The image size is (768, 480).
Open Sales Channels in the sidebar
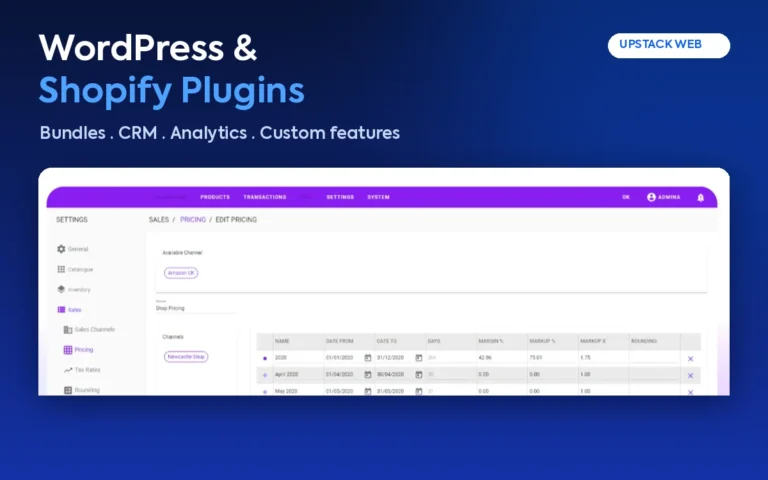pos(89,330)
